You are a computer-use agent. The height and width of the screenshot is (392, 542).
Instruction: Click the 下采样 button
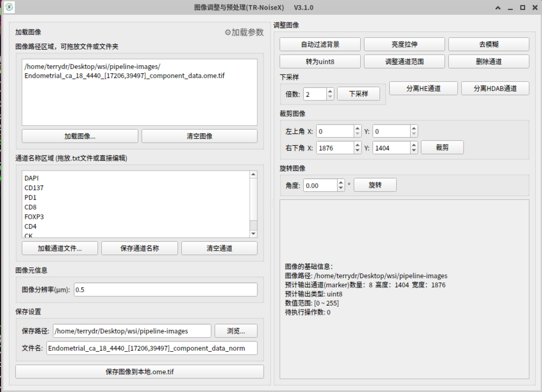pos(359,94)
